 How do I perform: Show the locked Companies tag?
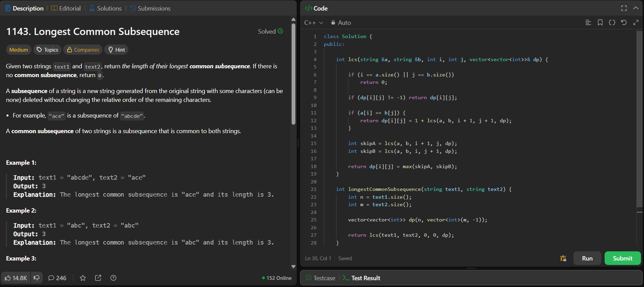pos(83,50)
